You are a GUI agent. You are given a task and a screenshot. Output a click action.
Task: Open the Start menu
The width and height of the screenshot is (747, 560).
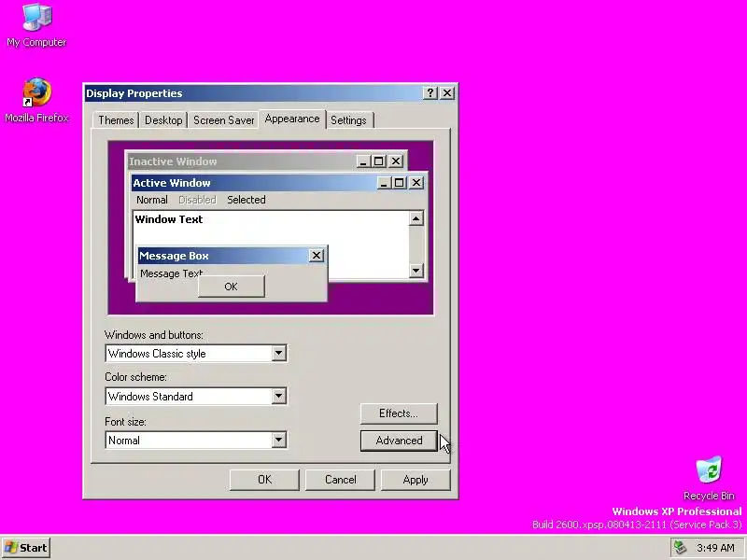(26, 548)
